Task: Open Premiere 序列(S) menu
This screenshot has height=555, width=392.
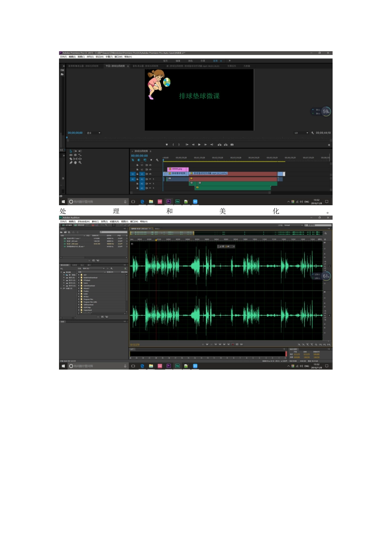Action: 90,57
